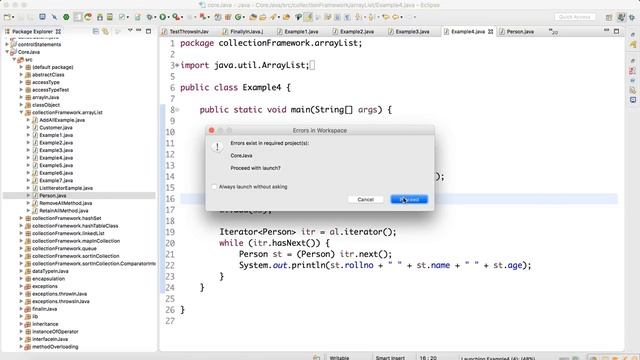Open the New dropdown arrow

click(13, 17)
